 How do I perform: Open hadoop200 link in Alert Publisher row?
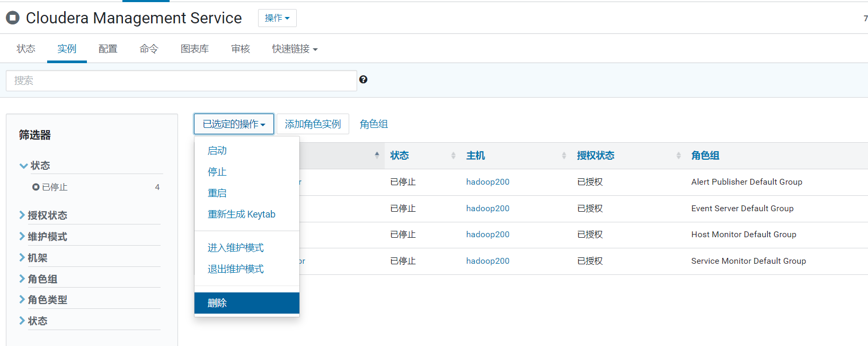[488, 182]
